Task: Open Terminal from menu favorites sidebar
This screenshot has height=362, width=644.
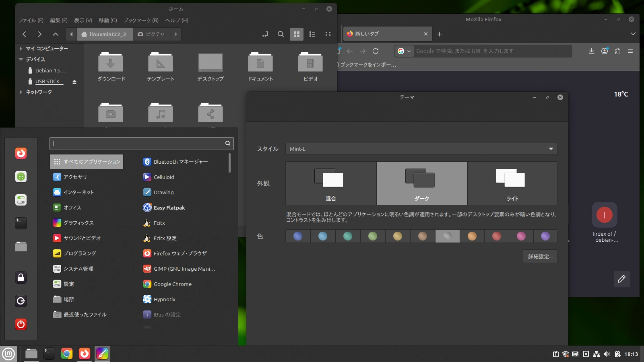Action: [x=21, y=223]
